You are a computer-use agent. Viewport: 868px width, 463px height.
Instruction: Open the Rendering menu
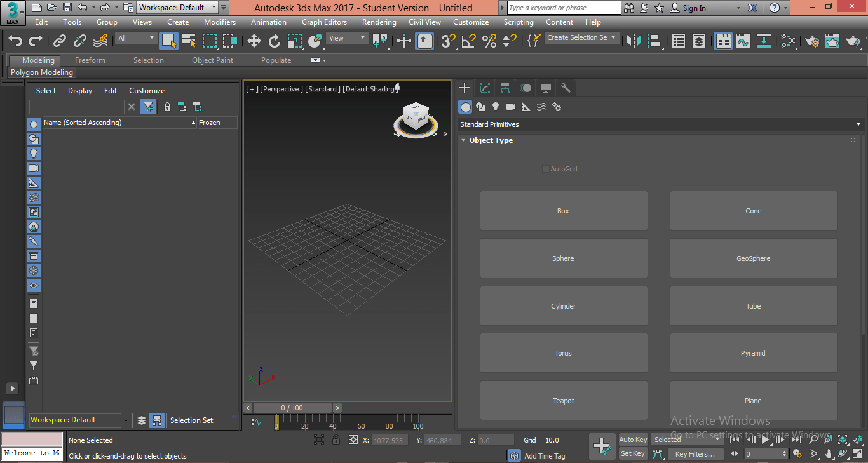pos(379,22)
